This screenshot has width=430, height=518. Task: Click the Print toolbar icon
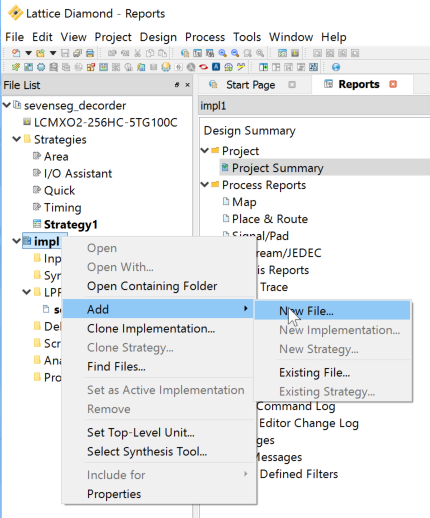coord(90,53)
